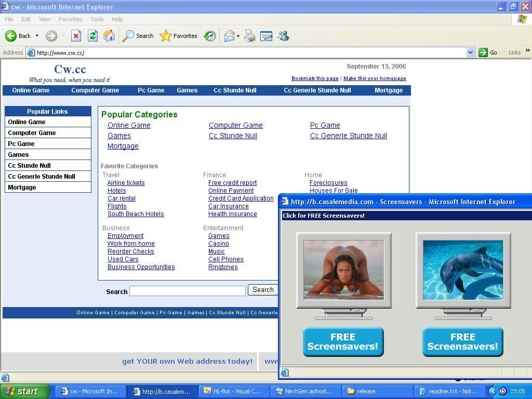The width and height of the screenshot is (532, 399).
Task: Open the Back button history dropdown arrow
Action: coord(37,36)
